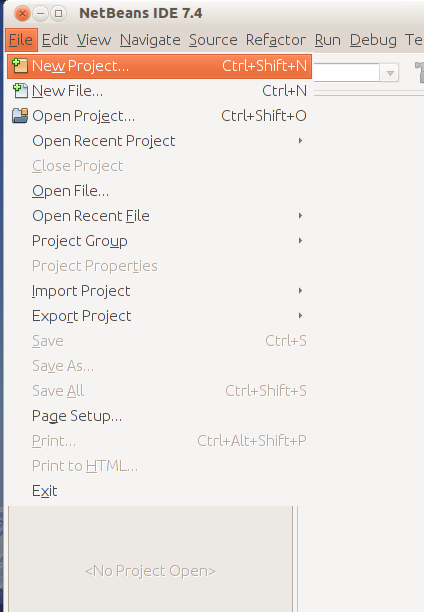The height and width of the screenshot is (612, 424).
Task: Expand the Open Recent File submenu arrow
Action: pos(300,215)
